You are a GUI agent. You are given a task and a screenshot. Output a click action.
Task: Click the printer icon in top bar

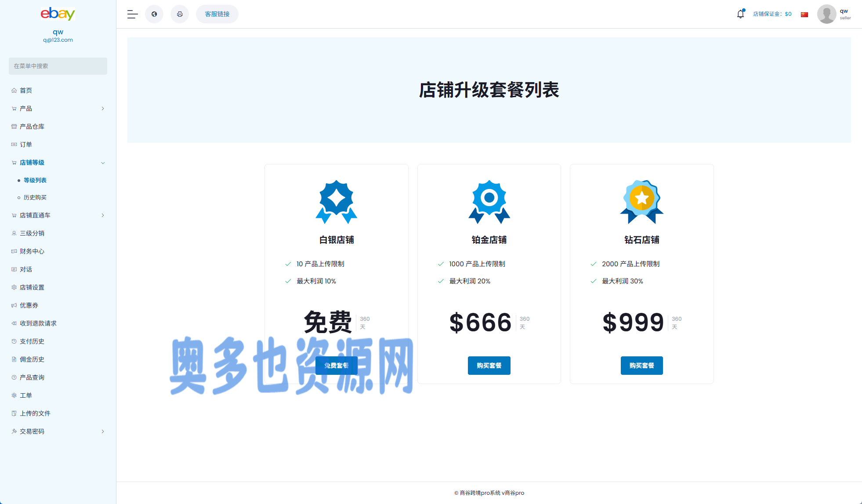[x=180, y=14]
